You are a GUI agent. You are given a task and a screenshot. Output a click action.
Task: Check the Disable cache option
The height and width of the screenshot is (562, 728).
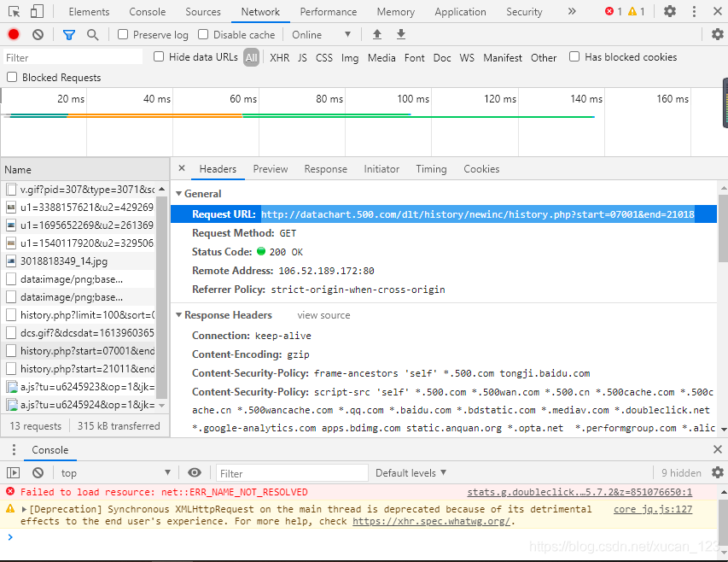point(203,34)
